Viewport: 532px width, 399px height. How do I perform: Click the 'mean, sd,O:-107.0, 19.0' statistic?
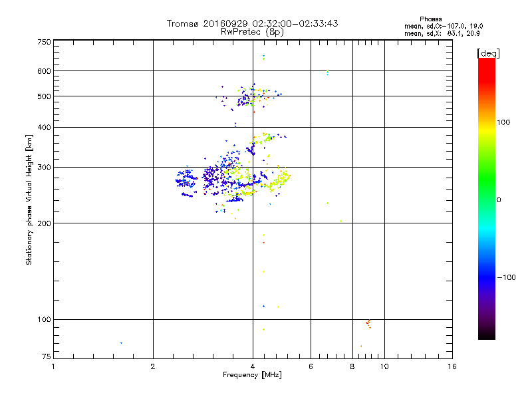(x=444, y=26)
